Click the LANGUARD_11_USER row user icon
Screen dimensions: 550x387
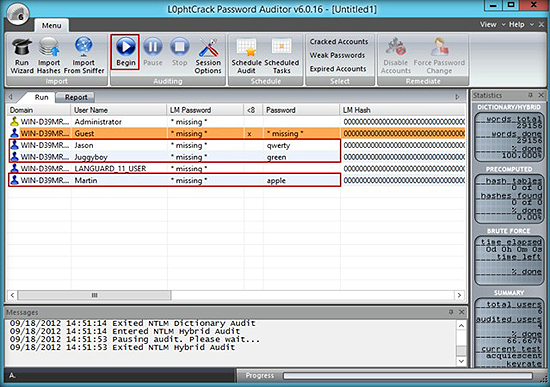coord(14,168)
